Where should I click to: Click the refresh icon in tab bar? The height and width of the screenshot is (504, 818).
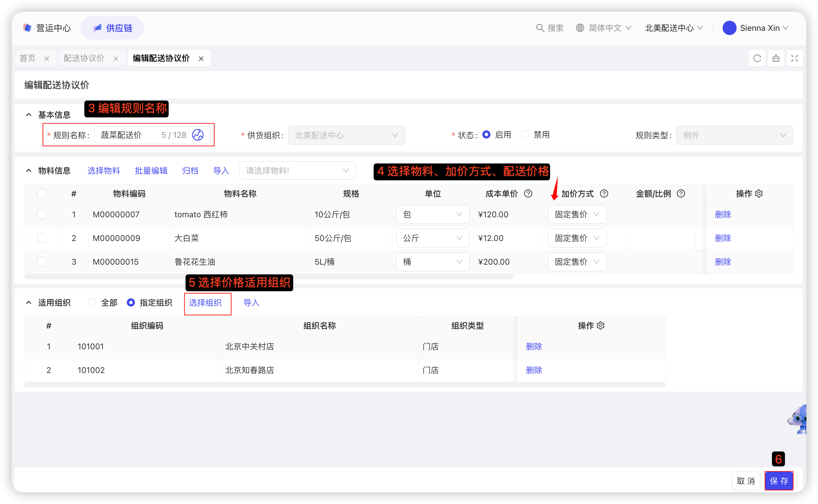click(757, 58)
